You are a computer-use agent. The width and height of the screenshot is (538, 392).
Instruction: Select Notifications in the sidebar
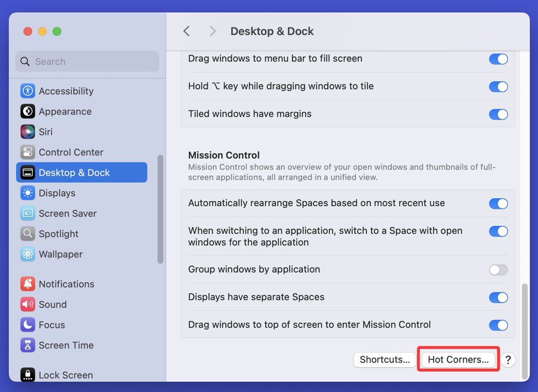click(x=66, y=284)
